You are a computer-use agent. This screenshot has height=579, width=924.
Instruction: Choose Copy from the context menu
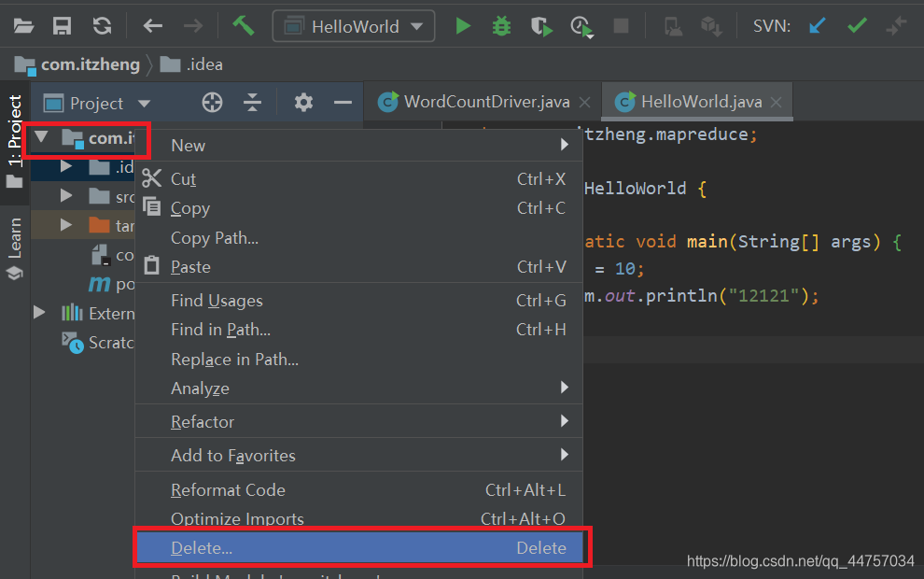(x=359, y=208)
